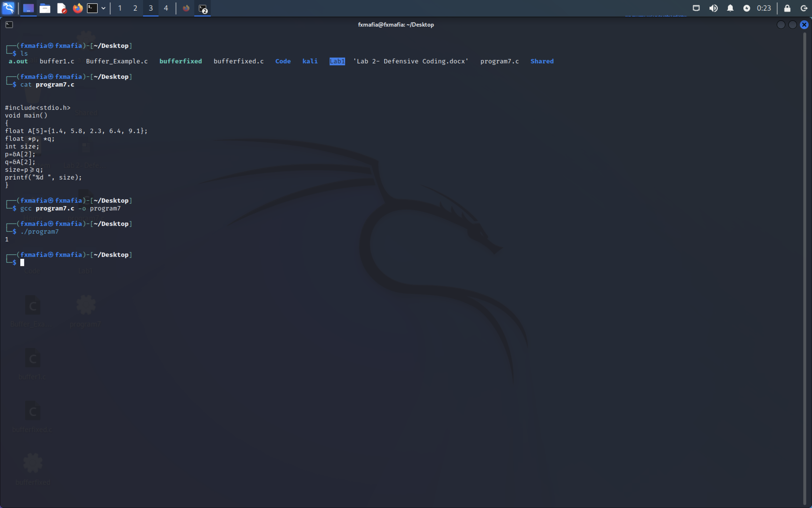Open the logout session icon
The image size is (812, 508).
tap(804, 8)
